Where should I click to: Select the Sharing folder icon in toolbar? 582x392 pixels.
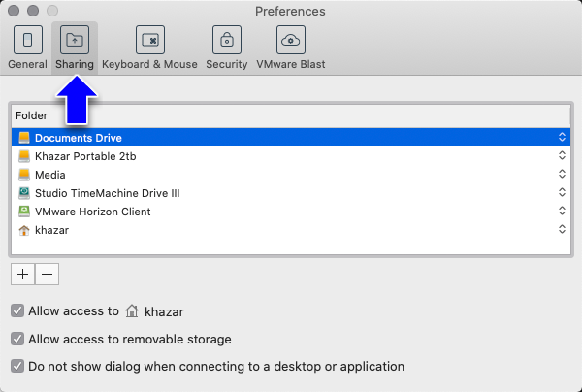pyautogui.click(x=75, y=40)
